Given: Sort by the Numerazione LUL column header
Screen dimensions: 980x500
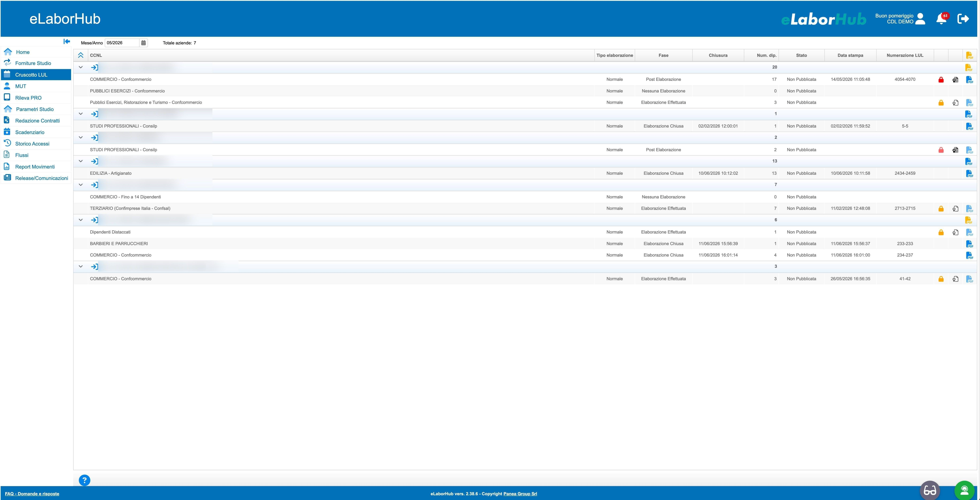Looking at the screenshot, I should 905,56.
